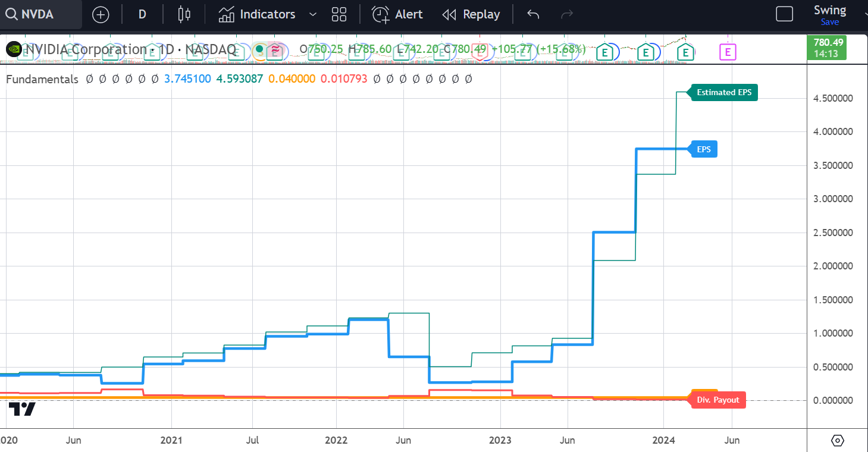Viewport: 868px width, 452px height.
Task: Click the blue EPS series label
Action: (703, 149)
